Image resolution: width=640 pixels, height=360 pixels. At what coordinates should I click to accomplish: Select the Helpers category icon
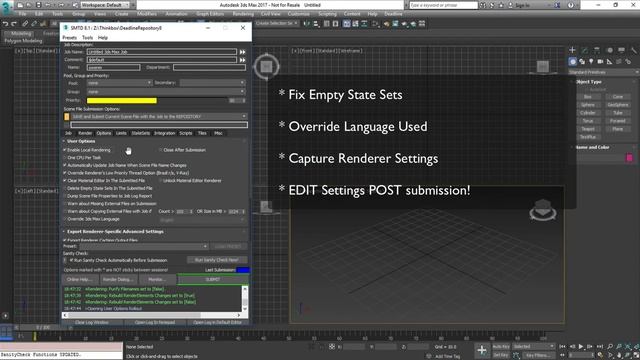click(609, 62)
